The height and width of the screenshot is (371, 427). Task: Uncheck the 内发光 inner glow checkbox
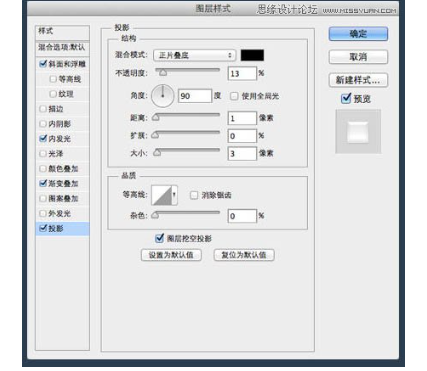pyautogui.click(x=43, y=138)
